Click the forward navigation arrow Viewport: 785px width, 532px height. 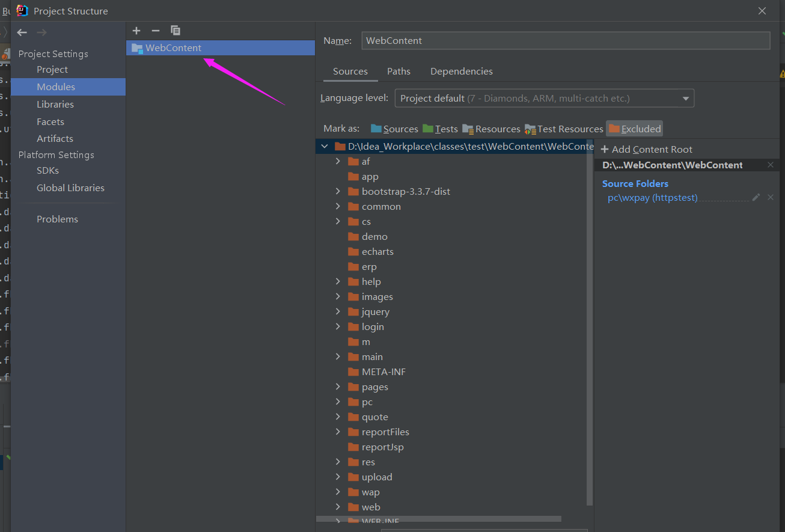[x=41, y=32]
